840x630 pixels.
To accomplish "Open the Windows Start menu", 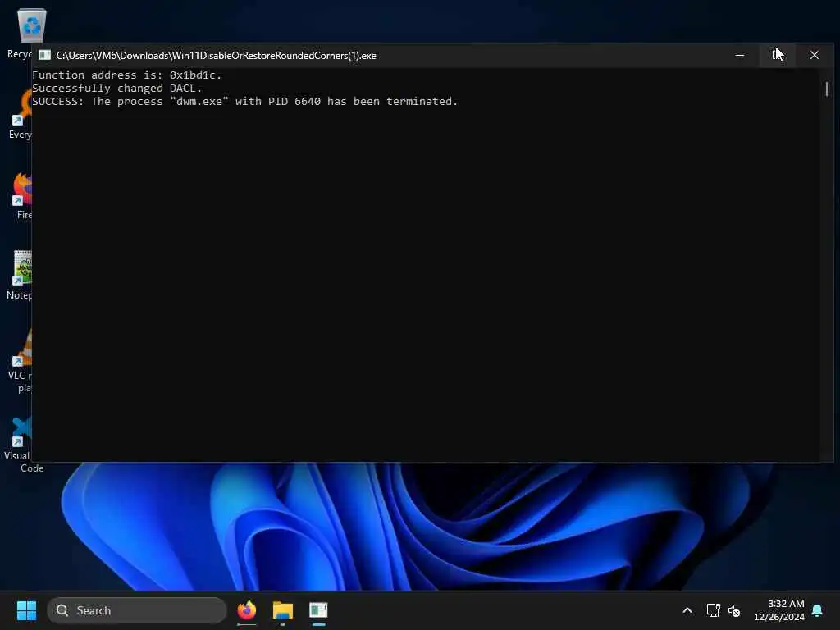I will coord(26,610).
